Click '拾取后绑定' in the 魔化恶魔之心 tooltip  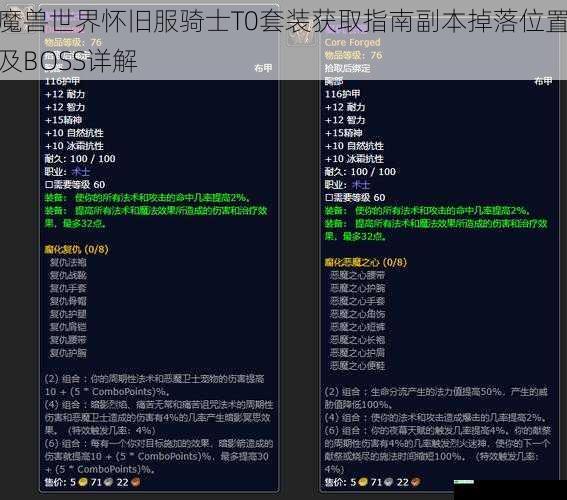(x=347, y=68)
